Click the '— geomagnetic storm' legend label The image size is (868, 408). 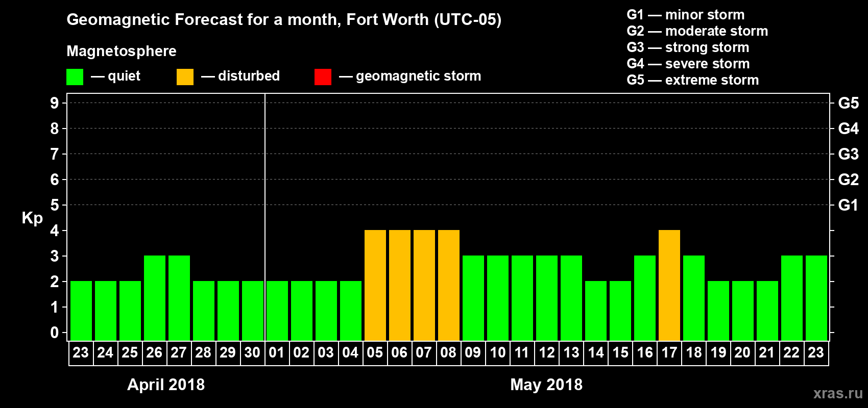[x=410, y=76]
